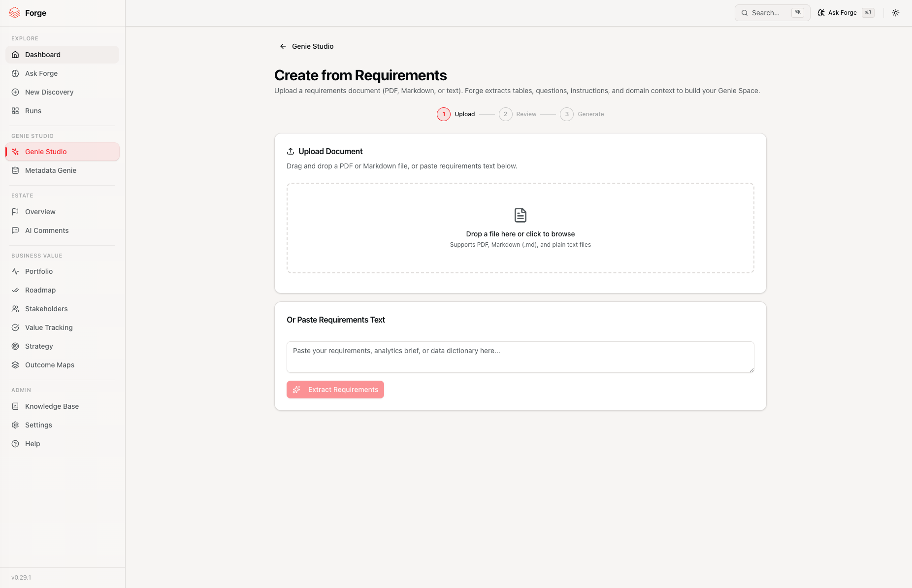Open Dashboard home icon

[x=15, y=55]
